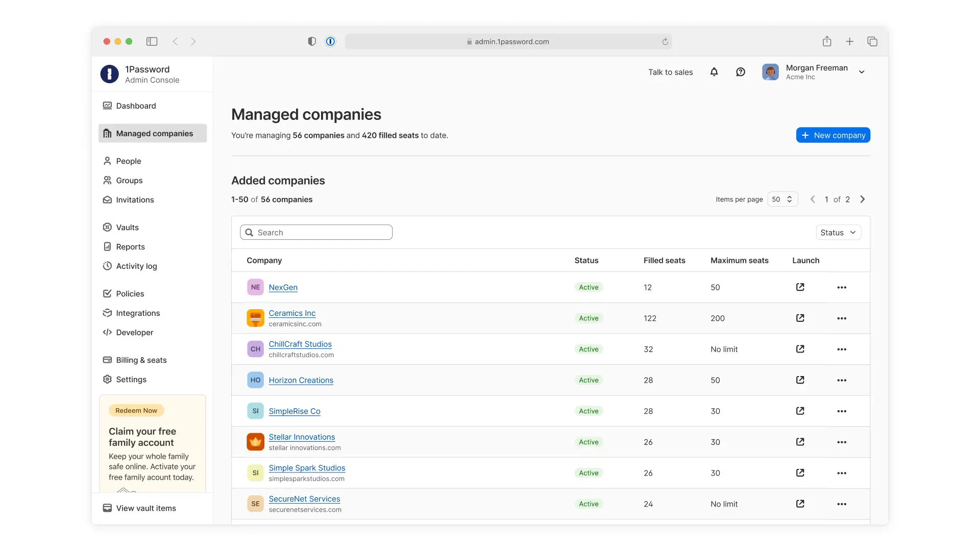
Task: Select Managed companies in sidebar
Action: tap(153, 133)
